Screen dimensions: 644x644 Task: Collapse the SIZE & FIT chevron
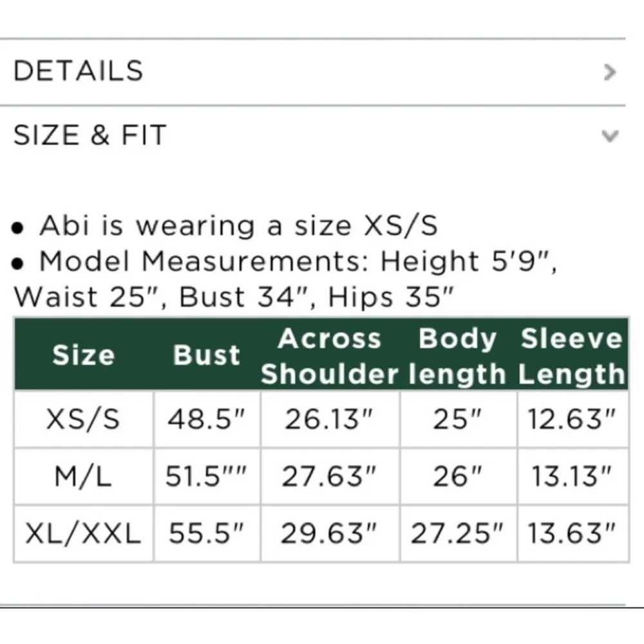point(609,136)
